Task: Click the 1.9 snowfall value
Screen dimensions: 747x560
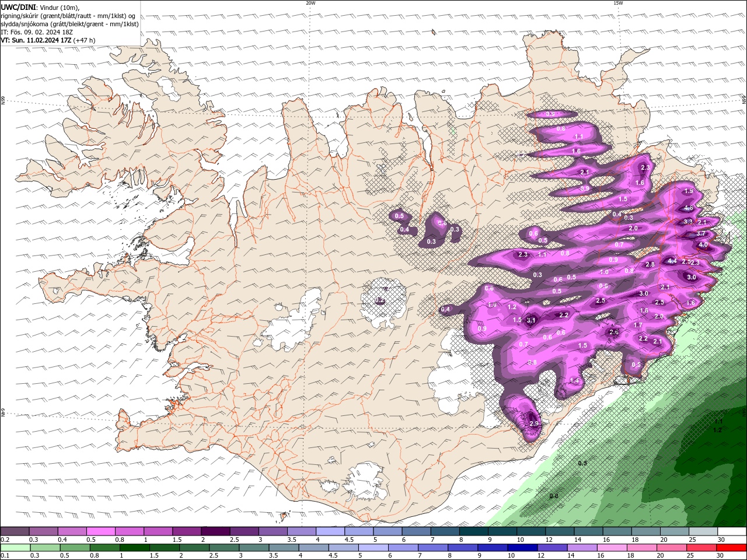Action: [689, 191]
